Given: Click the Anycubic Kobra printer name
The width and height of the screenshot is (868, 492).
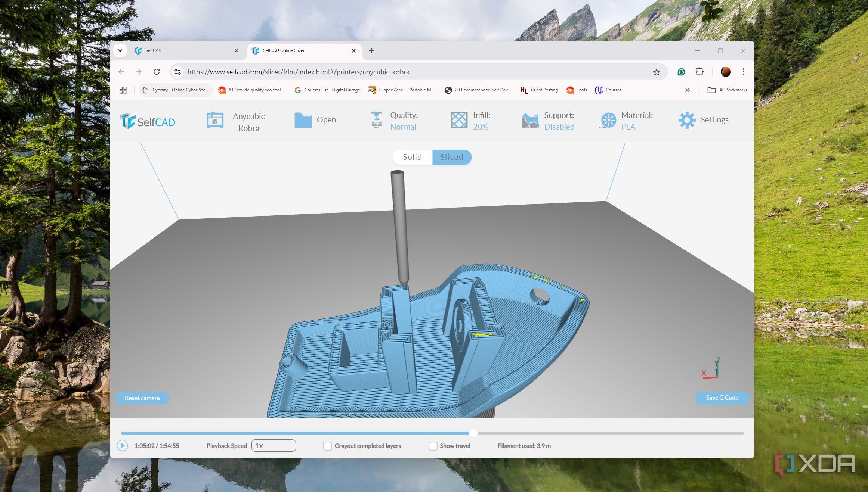Looking at the screenshot, I should (x=248, y=122).
